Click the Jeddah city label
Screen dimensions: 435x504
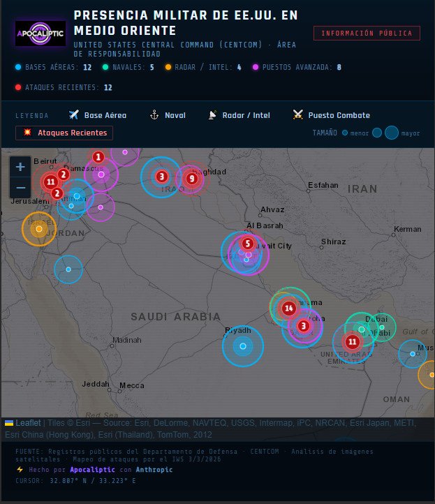click(96, 384)
